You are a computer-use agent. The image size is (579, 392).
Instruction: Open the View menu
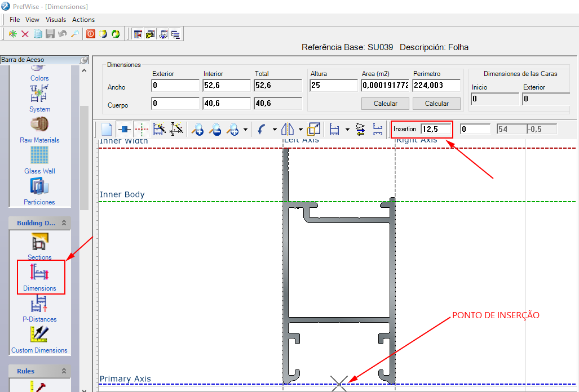pos(32,20)
